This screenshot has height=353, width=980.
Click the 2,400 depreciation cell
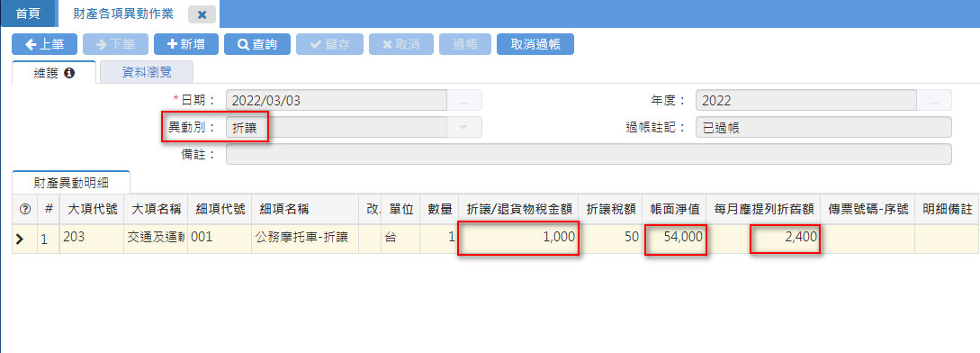coord(764,240)
